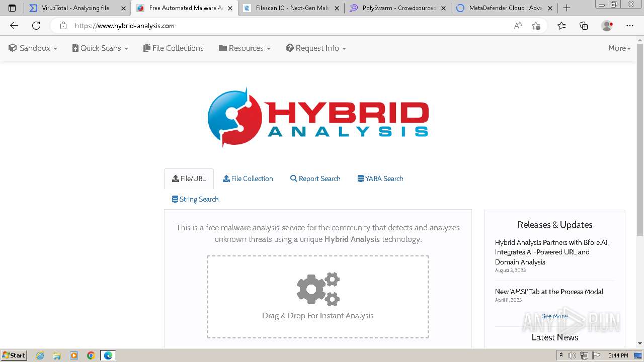644x362 pixels.
Task: Open the Favorites list
Action: click(x=561, y=26)
